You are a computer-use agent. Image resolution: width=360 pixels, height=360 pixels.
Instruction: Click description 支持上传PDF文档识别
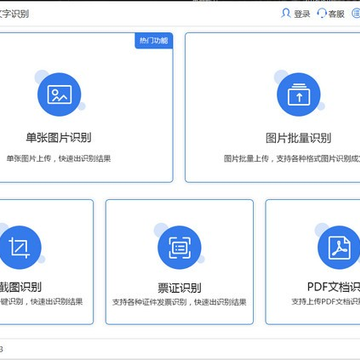[326, 302]
